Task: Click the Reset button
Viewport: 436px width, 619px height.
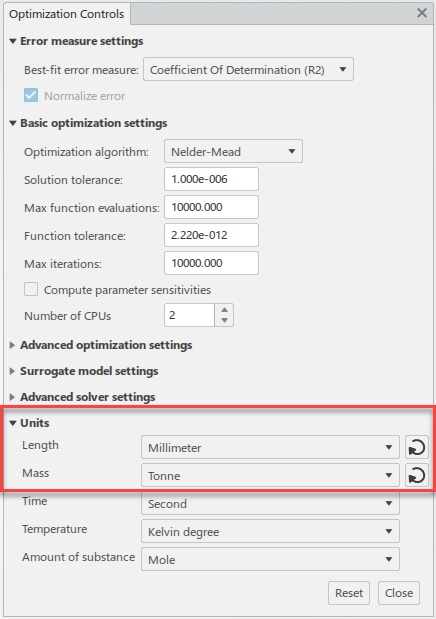Action: (x=349, y=593)
